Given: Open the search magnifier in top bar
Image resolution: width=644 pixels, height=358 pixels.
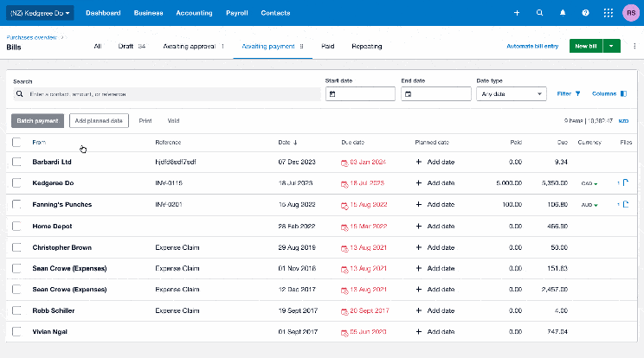Looking at the screenshot, I should point(539,13).
